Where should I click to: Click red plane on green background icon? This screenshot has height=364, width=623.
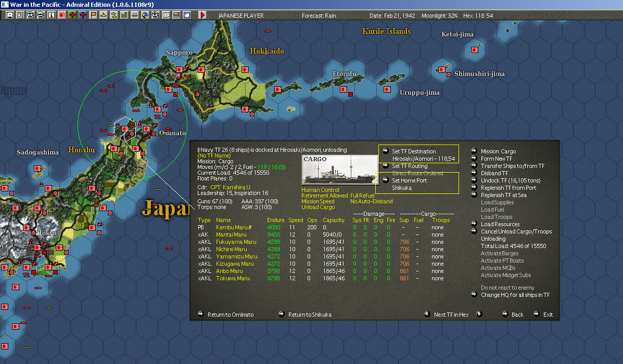tap(72, 15)
